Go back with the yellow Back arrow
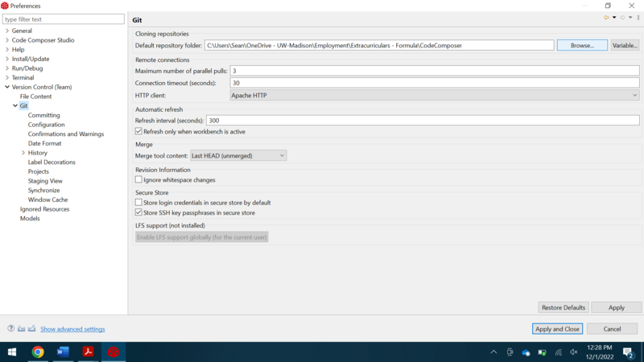Screen dimensions: 644x362 tap(606, 18)
